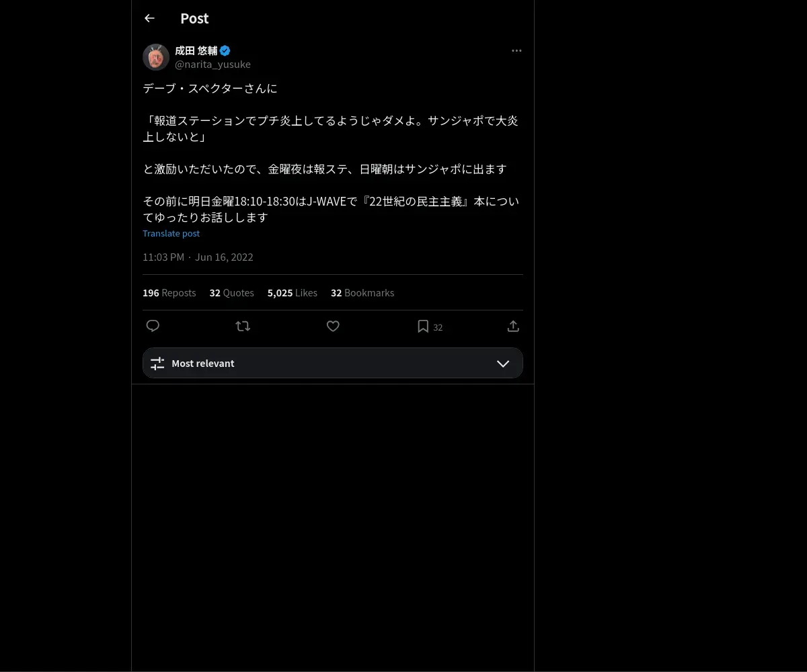View the 5,025 Likes count
The width and height of the screenshot is (807, 672).
[293, 293]
